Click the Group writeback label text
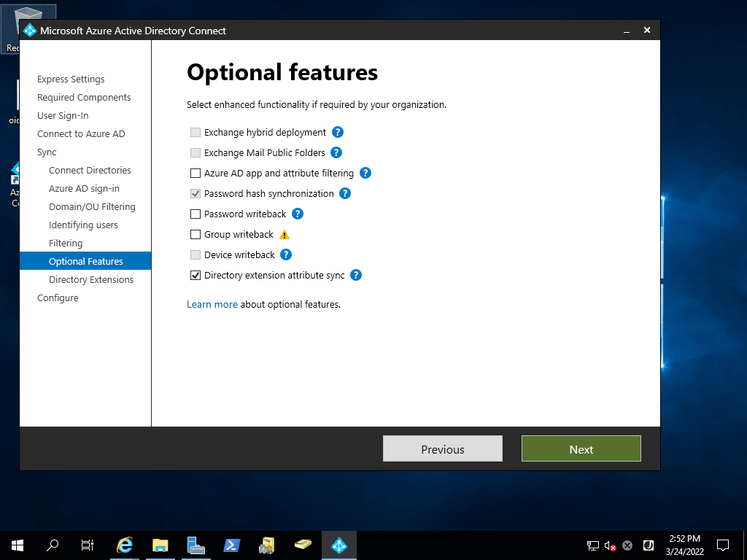 (x=239, y=234)
